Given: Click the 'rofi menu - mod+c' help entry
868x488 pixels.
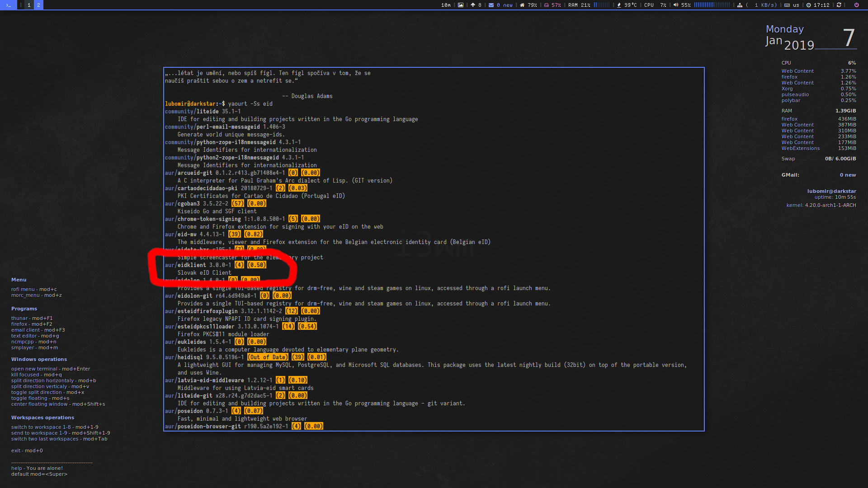Looking at the screenshot, I should (x=34, y=290).
